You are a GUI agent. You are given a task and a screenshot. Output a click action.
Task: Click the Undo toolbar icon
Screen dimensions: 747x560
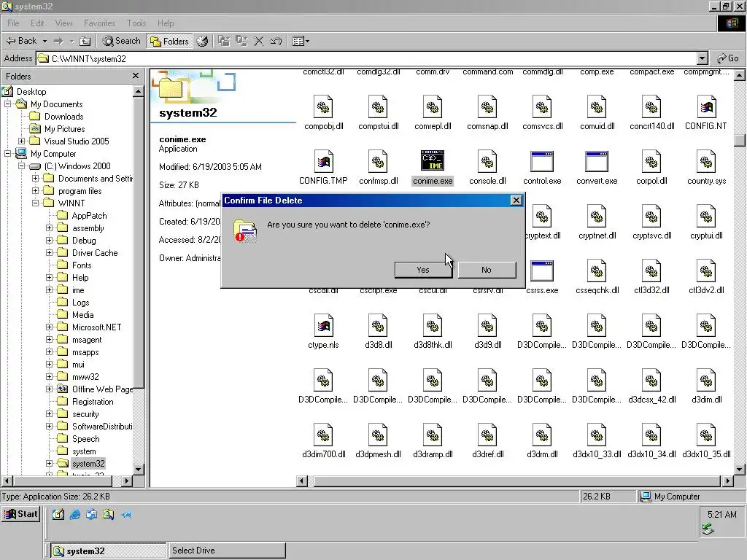276,41
